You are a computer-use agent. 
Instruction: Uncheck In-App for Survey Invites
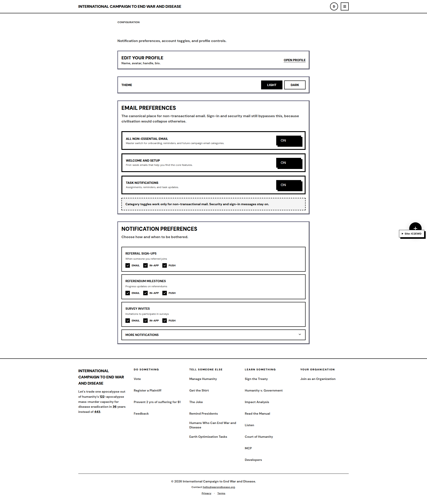click(145, 321)
